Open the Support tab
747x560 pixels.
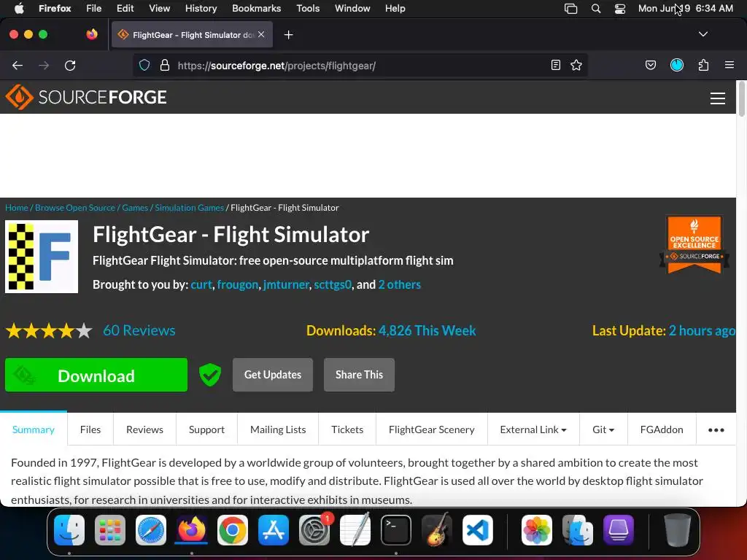206,429
